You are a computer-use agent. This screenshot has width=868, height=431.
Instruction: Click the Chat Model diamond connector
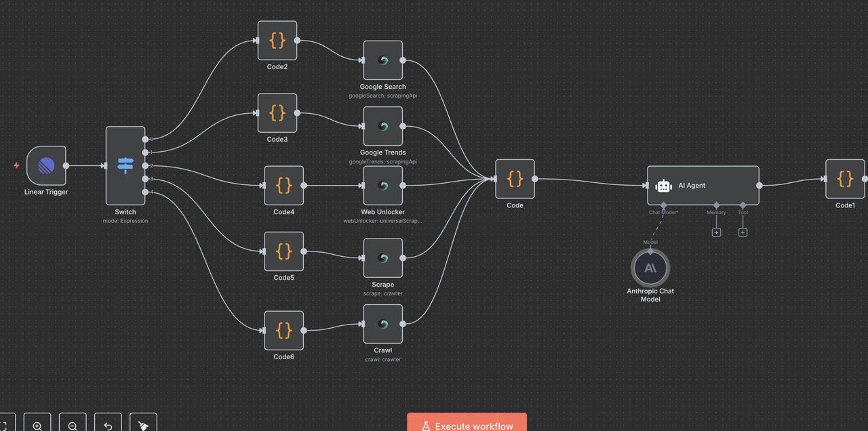tap(663, 205)
